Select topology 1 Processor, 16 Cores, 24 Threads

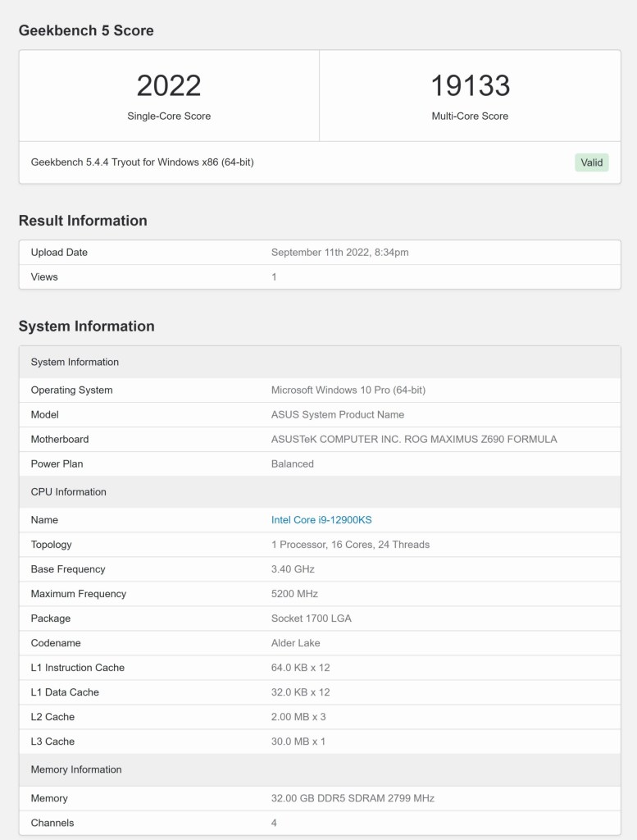pyautogui.click(x=351, y=545)
